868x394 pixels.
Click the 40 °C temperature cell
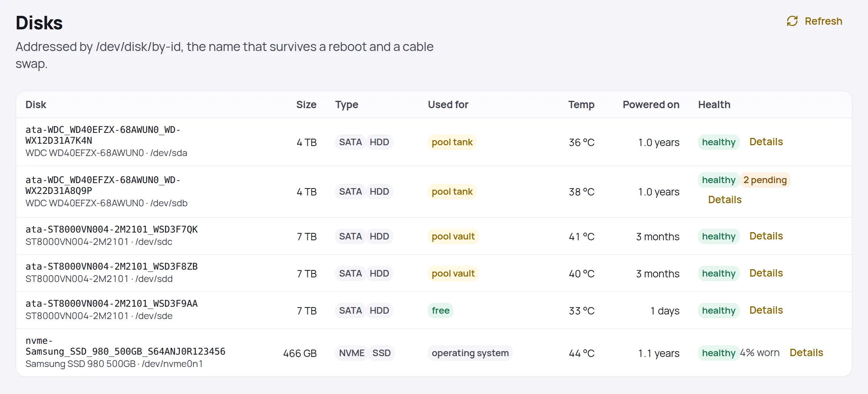[581, 274]
